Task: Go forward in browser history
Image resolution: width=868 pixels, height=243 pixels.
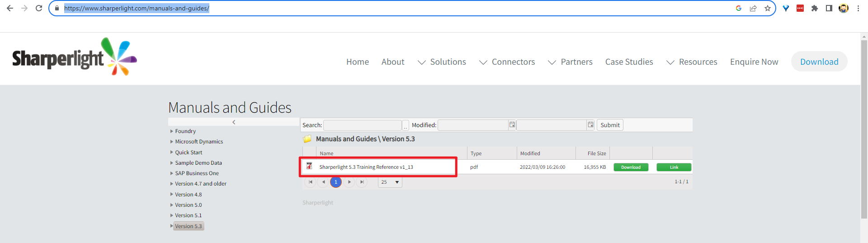Action: tap(24, 8)
